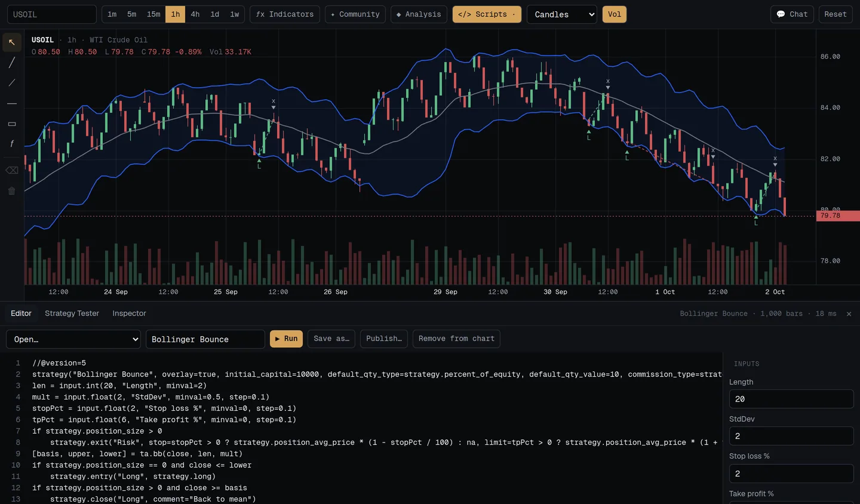This screenshot has width=860, height=504.
Task: Click the eraser icon in the drawing sidebar
Action: pyautogui.click(x=12, y=170)
